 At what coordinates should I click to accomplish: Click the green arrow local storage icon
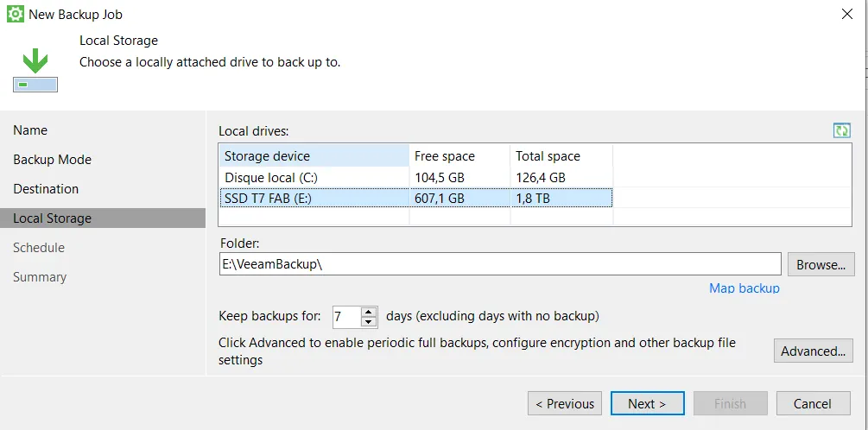point(35,71)
